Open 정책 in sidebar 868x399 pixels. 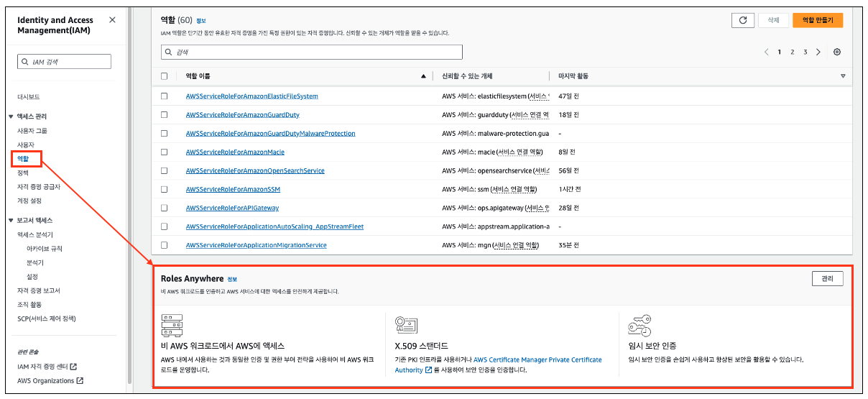tap(23, 173)
